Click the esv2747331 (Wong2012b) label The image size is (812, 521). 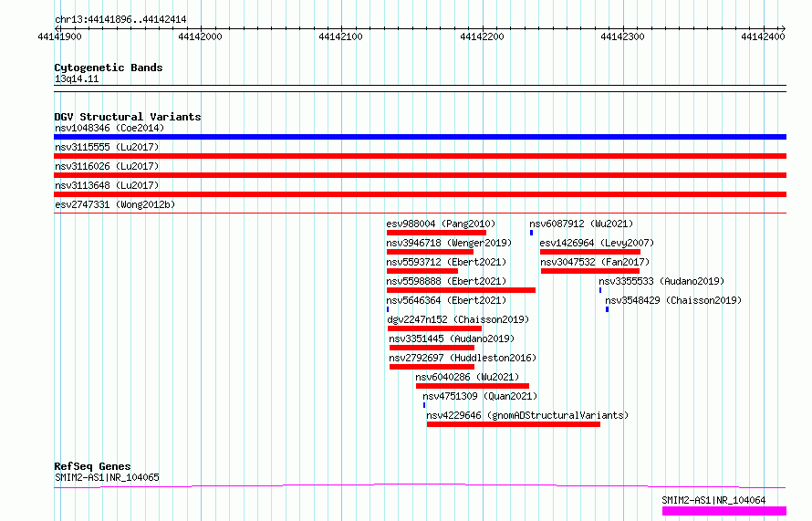click(115, 204)
